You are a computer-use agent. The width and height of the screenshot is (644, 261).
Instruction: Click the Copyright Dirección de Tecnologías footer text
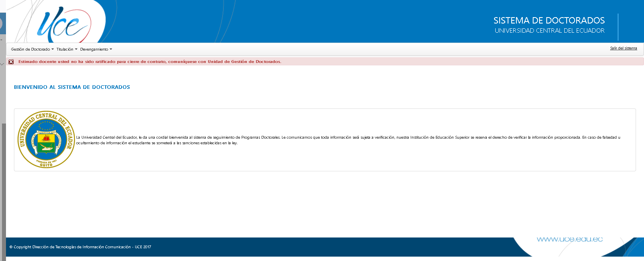[80, 247]
